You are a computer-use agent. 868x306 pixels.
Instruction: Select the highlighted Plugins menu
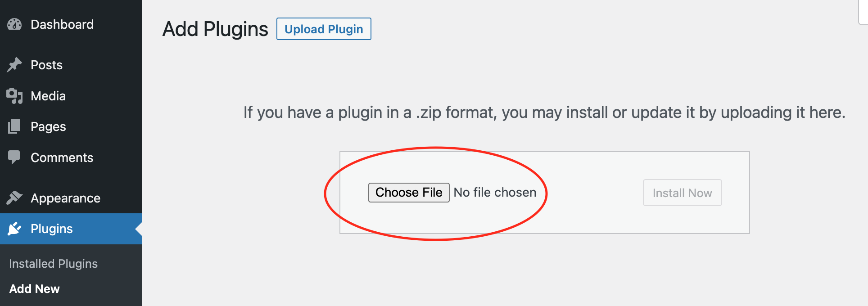point(51,229)
